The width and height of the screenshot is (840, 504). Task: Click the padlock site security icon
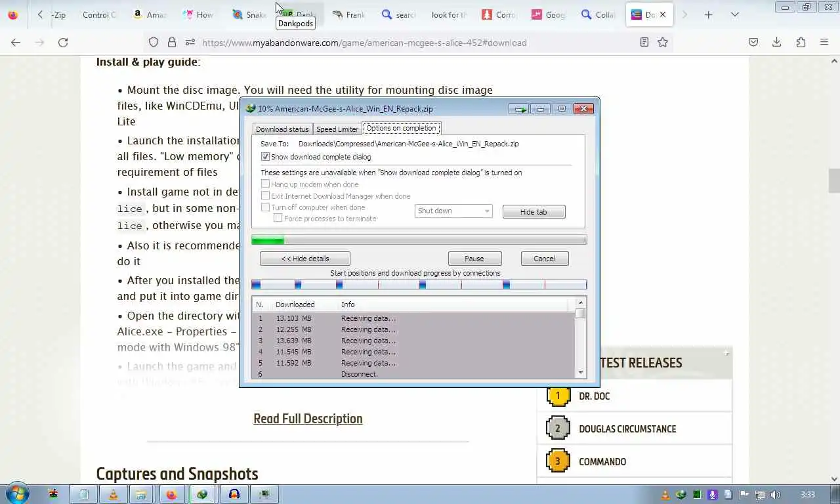pyautogui.click(x=172, y=42)
